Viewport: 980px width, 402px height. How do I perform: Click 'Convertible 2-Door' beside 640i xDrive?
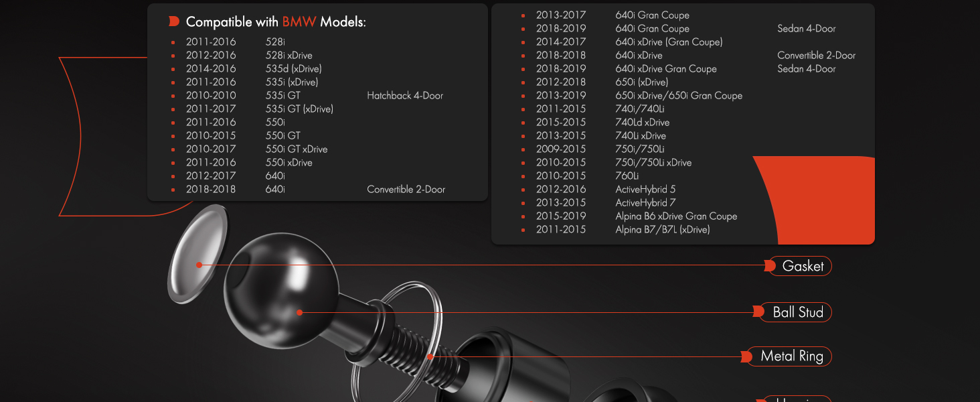816,56
